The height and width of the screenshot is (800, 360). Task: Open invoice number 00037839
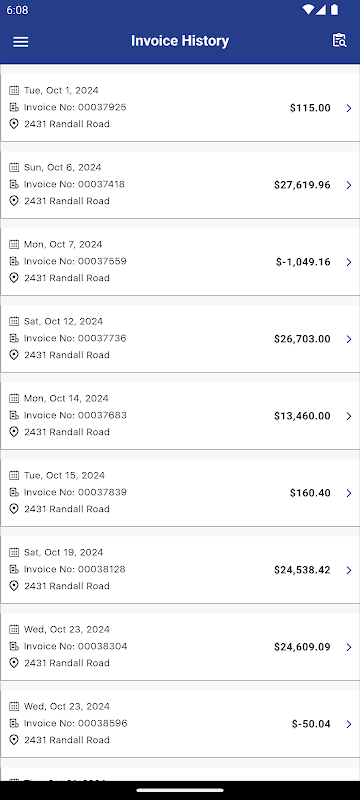click(x=180, y=492)
